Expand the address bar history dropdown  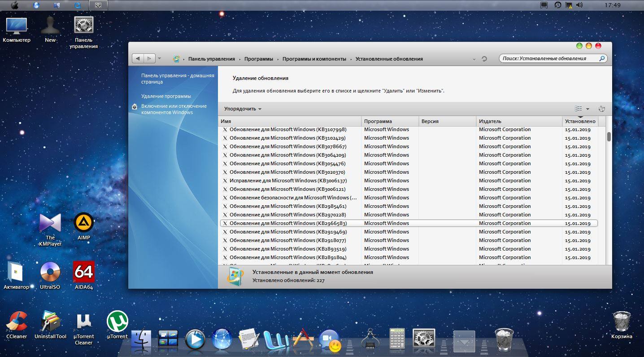coord(474,59)
